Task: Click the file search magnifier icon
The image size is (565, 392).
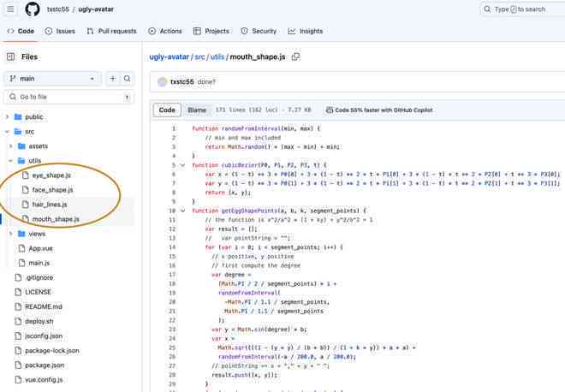Action: click(127, 79)
